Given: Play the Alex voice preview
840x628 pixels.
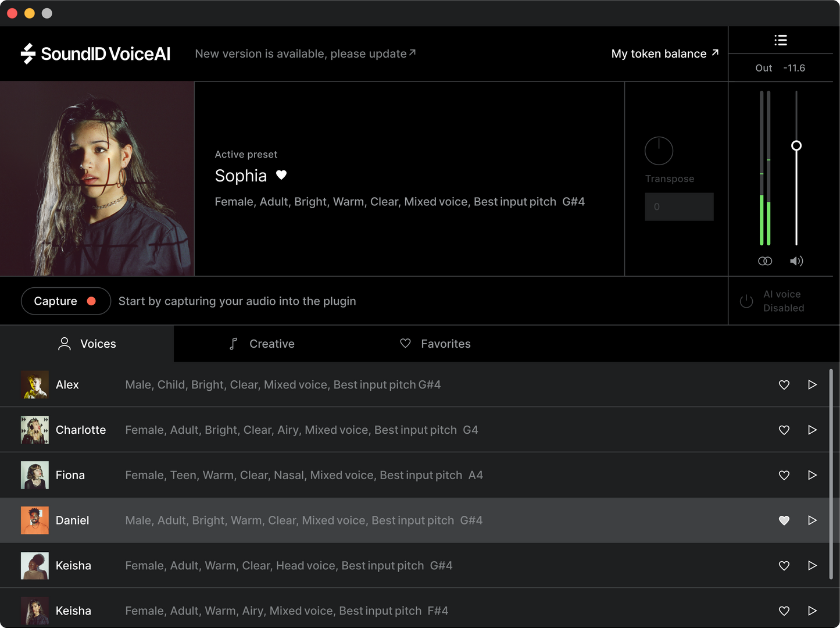Looking at the screenshot, I should (812, 385).
